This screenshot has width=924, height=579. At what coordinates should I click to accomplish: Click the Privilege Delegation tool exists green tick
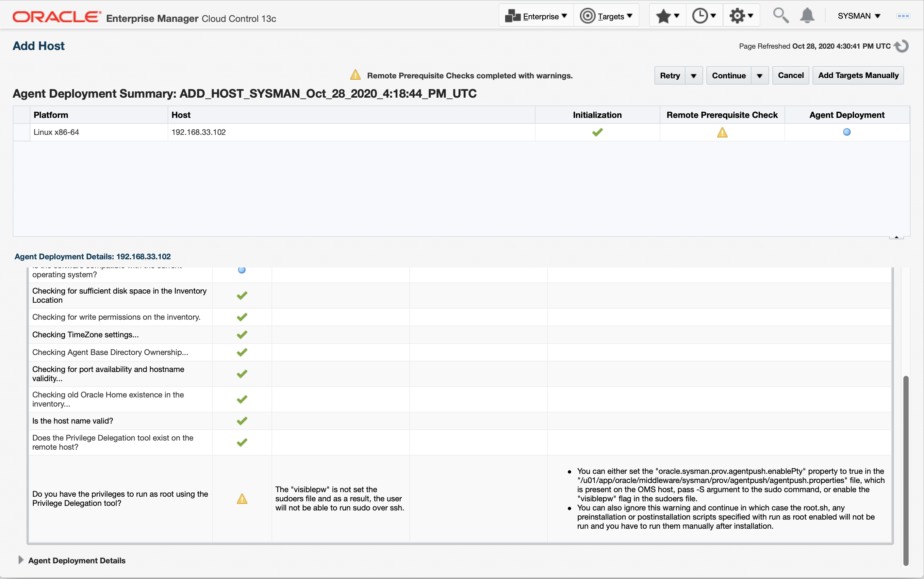(242, 442)
